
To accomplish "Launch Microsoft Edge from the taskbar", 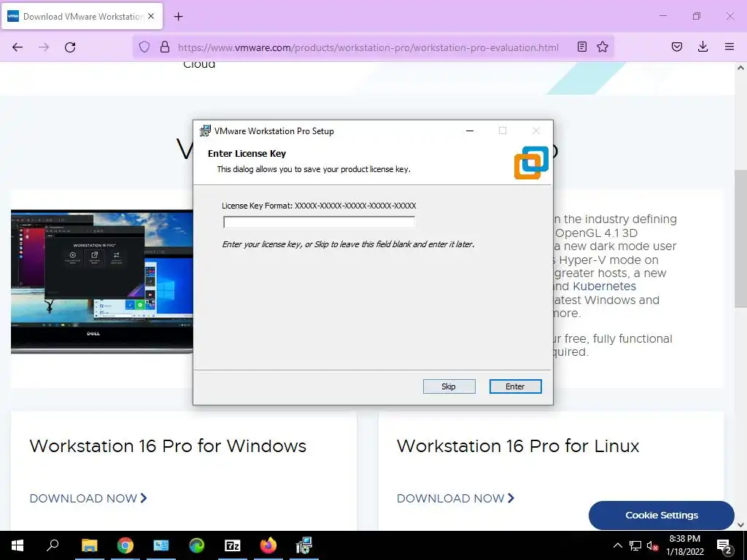I will coord(196,545).
